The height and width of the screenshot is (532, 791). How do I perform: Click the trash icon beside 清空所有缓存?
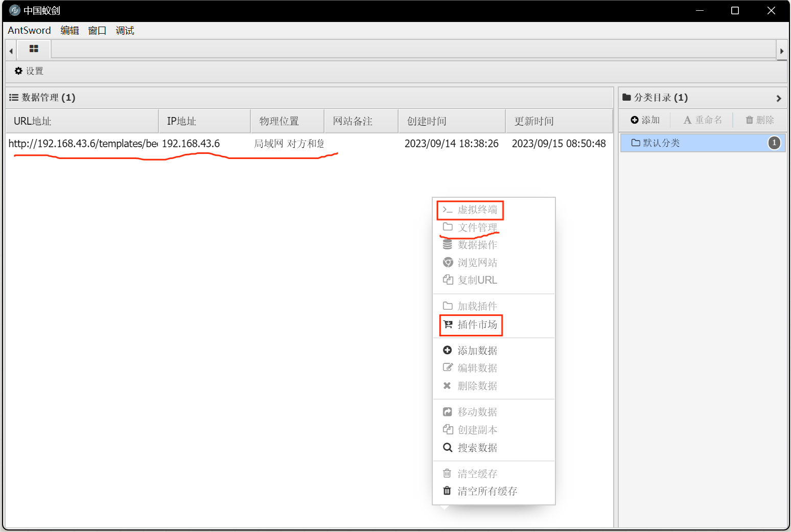tap(447, 491)
